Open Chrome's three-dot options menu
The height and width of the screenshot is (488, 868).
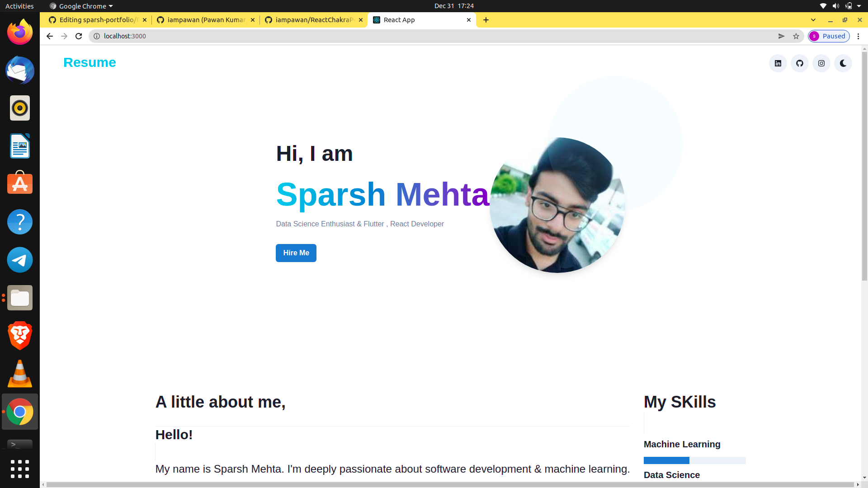[x=859, y=36]
